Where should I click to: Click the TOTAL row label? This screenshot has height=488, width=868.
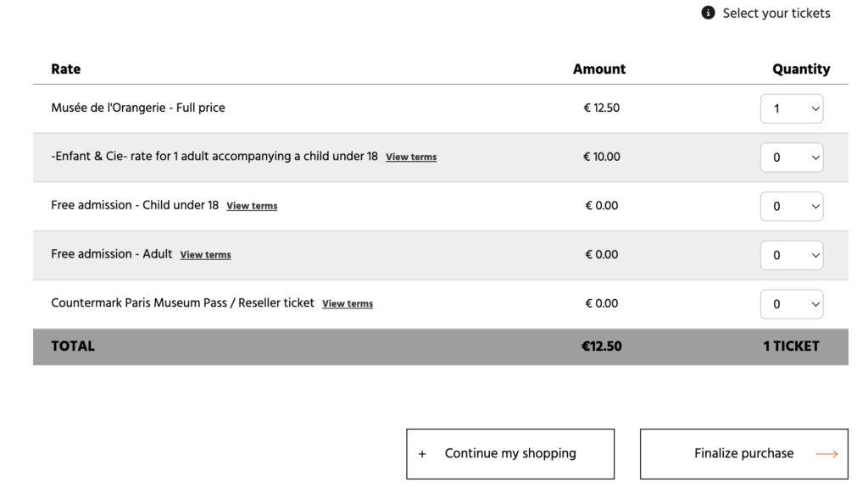(x=73, y=346)
